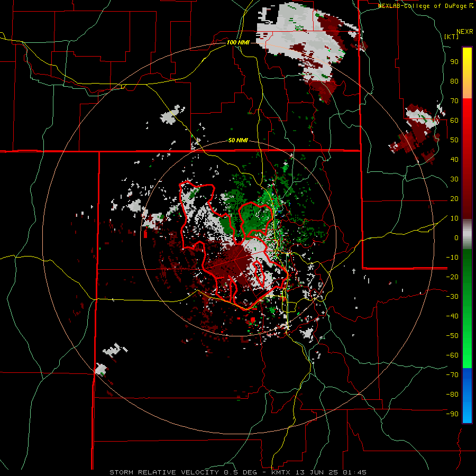Click the -90 value on velocity scale
The height and width of the screenshot is (476, 476).
pos(452,414)
